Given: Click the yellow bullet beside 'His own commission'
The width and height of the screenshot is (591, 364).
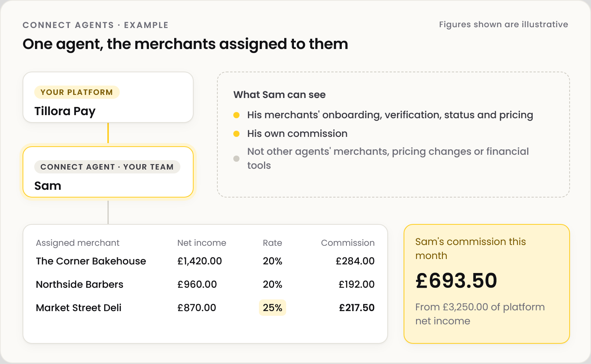Looking at the screenshot, I should [236, 134].
